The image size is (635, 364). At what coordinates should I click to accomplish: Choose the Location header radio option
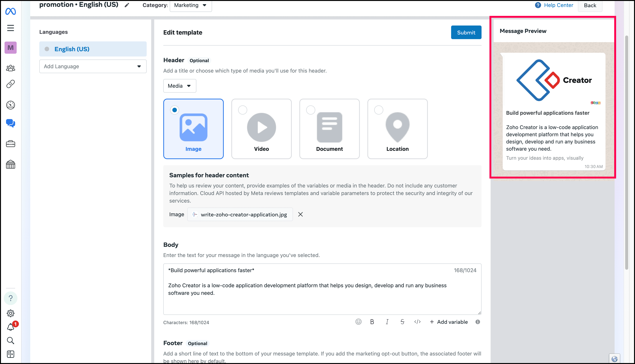[x=379, y=110]
